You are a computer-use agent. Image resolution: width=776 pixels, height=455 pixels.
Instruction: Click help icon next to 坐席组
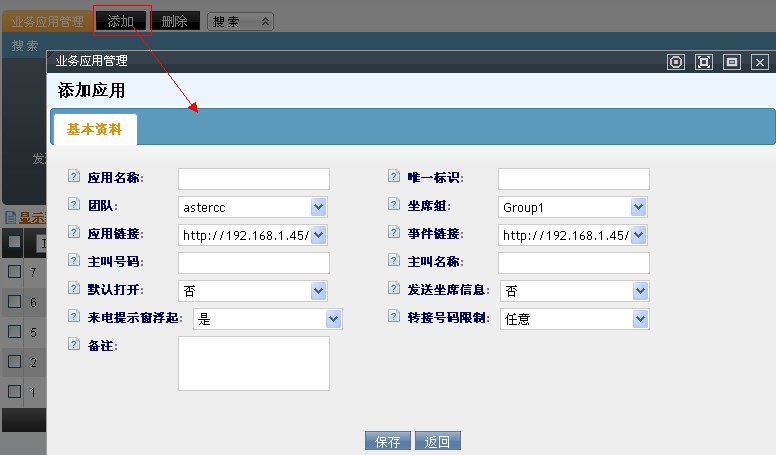pos(394,205)
